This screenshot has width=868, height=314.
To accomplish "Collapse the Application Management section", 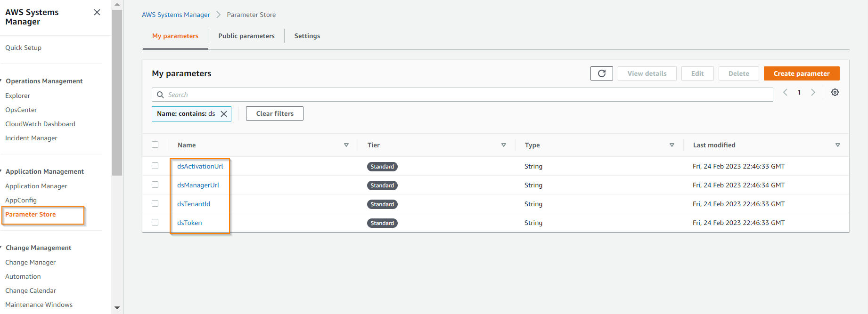I will [x=1, y=171].
